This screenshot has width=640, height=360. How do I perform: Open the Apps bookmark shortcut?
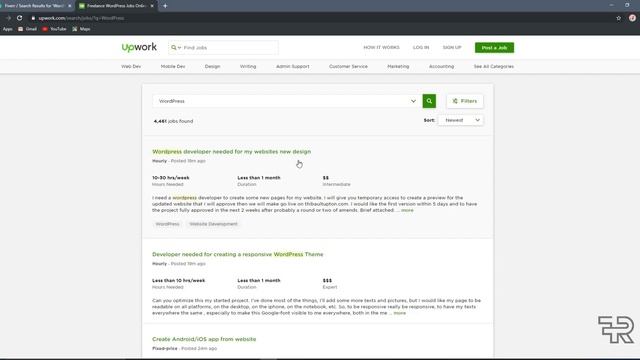[x=7, y=29]
